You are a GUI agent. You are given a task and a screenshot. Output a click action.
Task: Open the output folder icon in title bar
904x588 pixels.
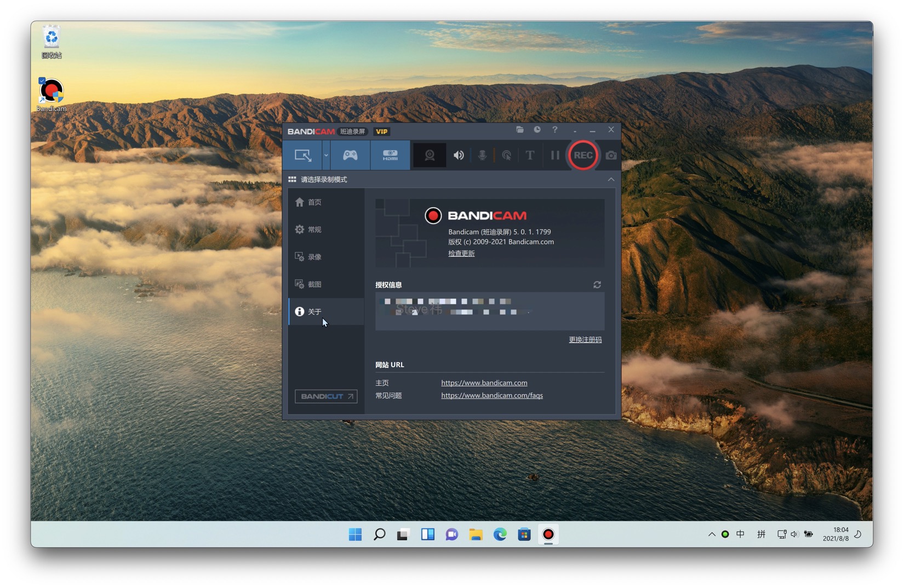point(519,130)
